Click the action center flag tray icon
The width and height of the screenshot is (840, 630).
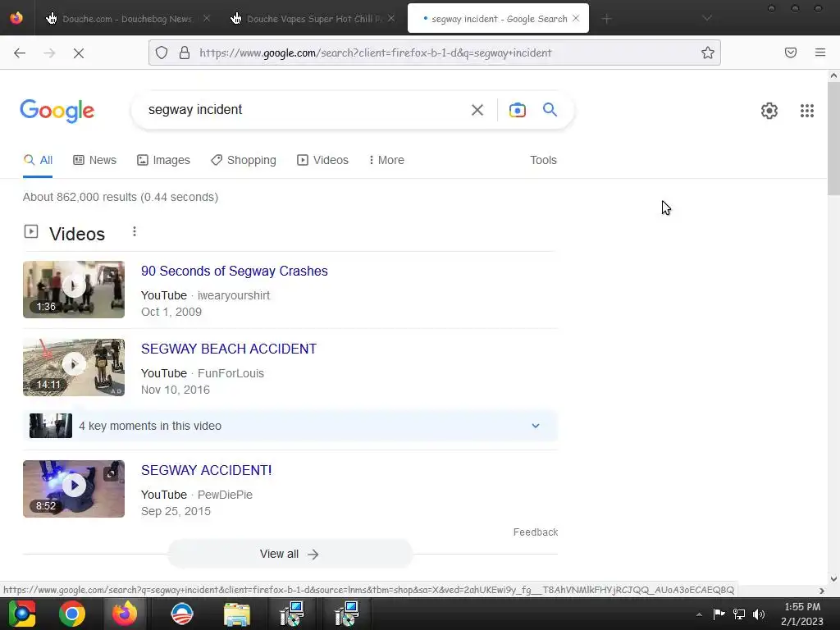tap(719, 614)
